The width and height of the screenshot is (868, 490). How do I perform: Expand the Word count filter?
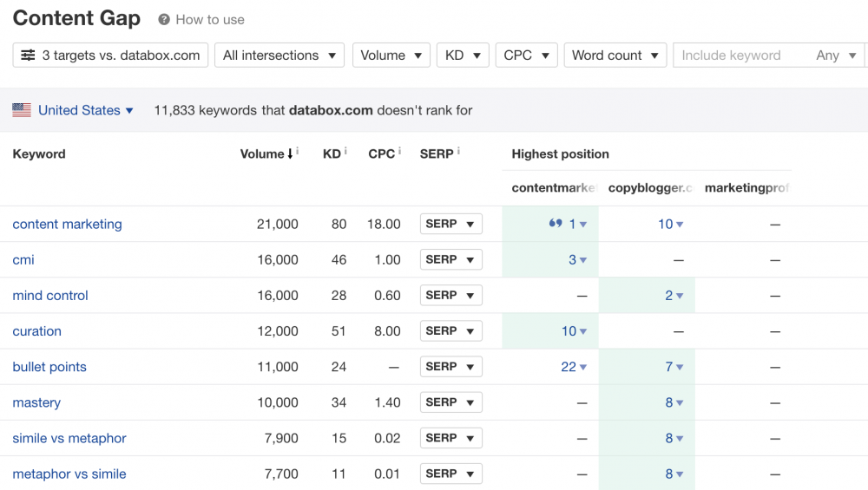615,56
